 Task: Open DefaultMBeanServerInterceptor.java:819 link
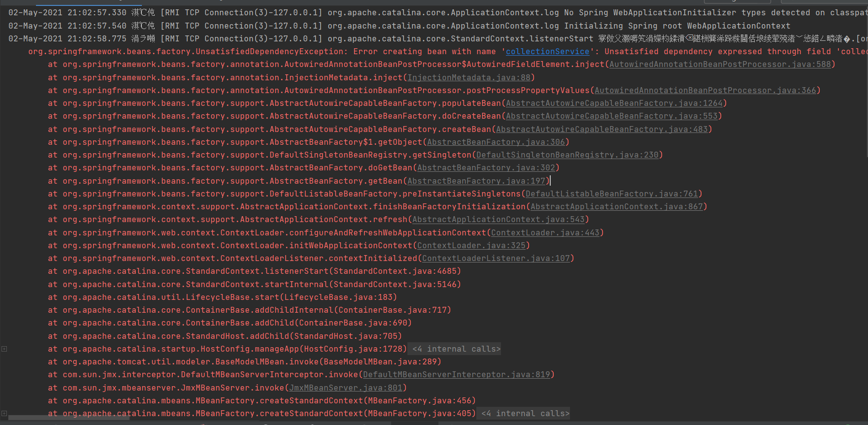point(456,375)
